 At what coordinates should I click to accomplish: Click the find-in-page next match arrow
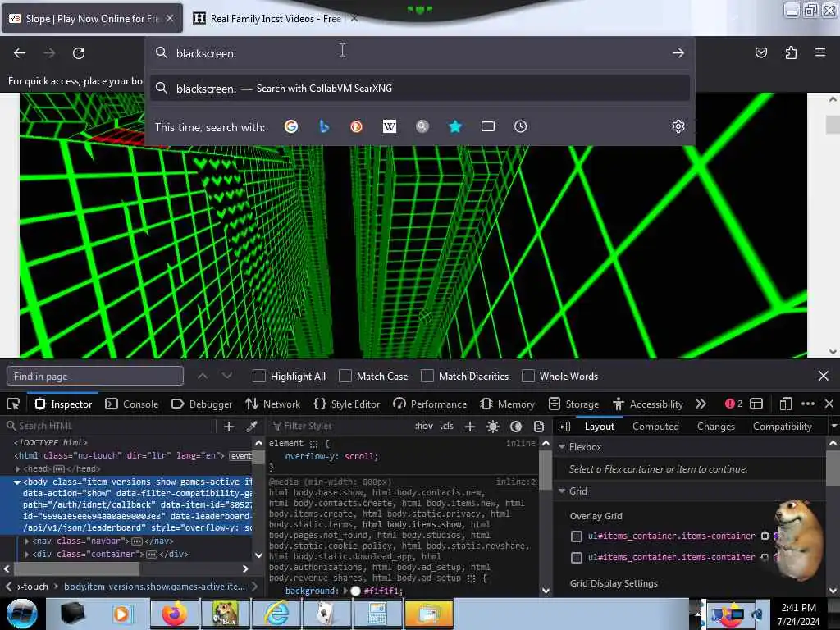tap(227, 376)
